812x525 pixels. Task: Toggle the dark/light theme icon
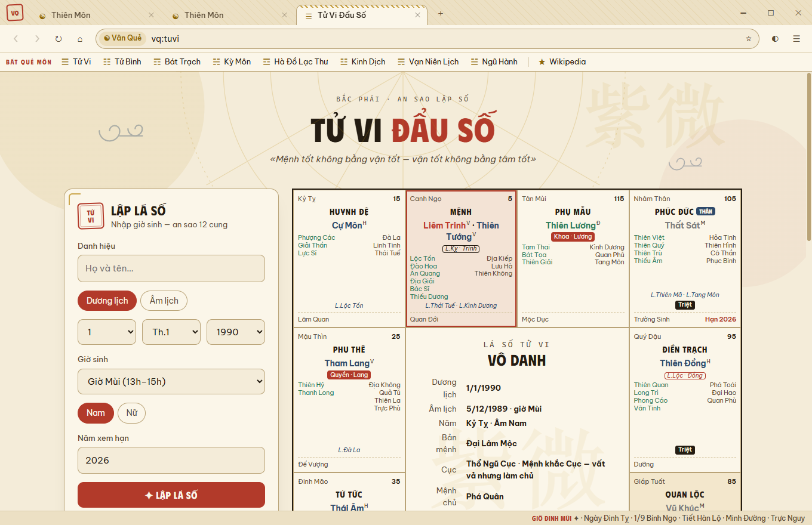(775, 39)
